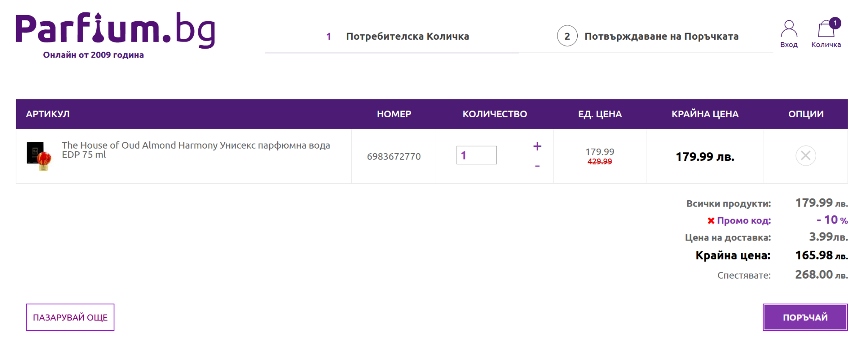This screenshot has height=348, width=868.
Task: Focus the quantity input field
Action: click(x=476, y=155)
